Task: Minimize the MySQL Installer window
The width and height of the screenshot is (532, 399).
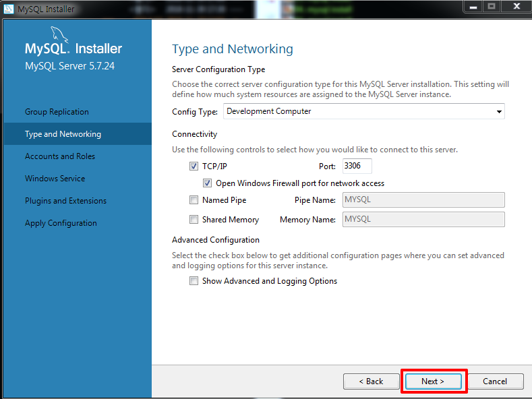Action: [473, 7]
